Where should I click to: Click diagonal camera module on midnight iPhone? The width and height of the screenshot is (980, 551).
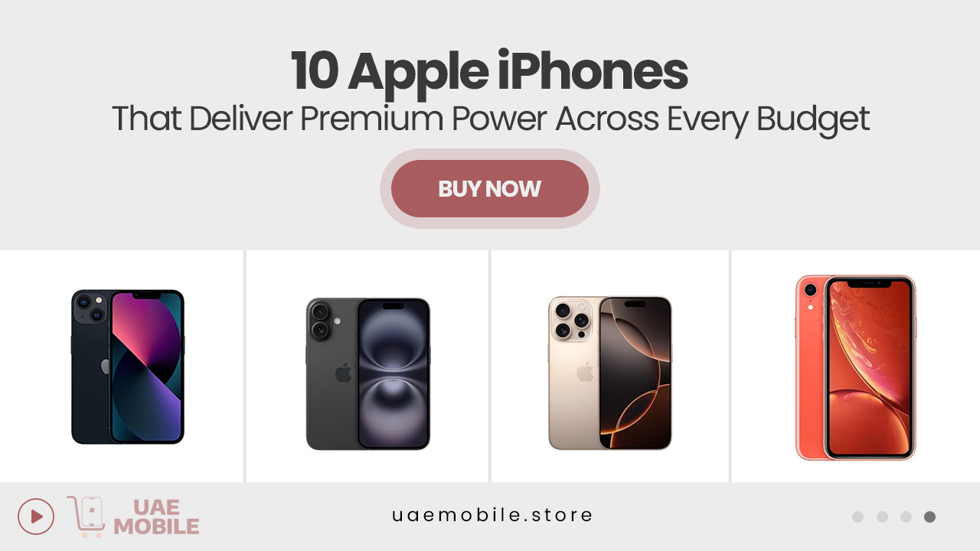[x=90, y=308]
